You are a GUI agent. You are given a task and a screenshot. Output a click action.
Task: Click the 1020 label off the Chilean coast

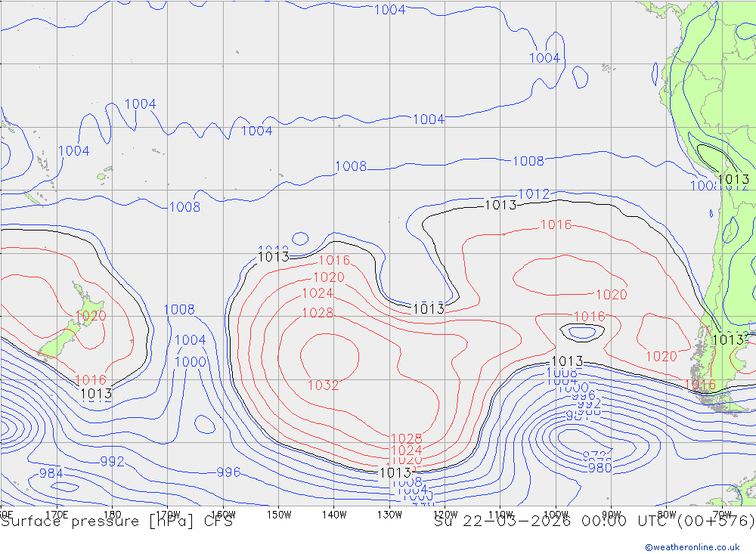661,357
